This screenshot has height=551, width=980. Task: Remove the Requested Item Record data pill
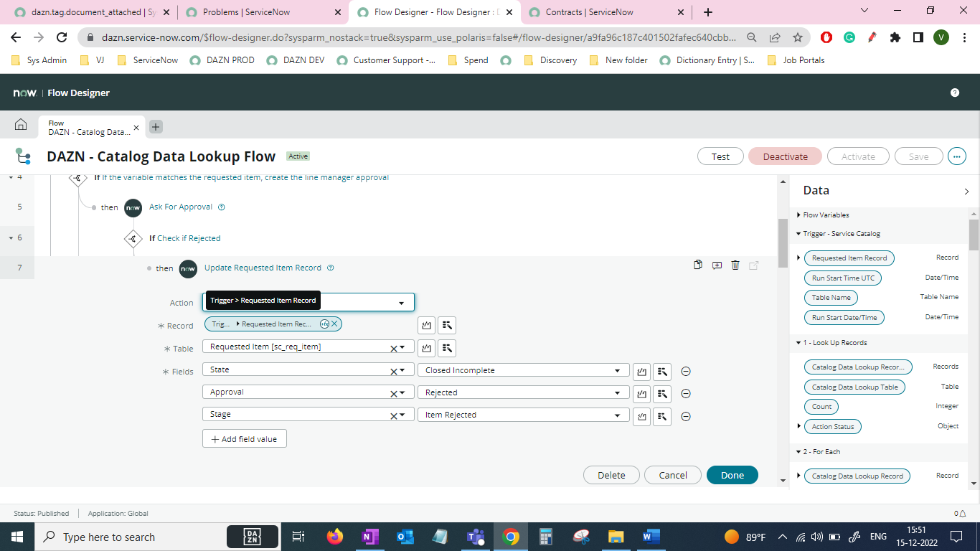click(334, 324)
